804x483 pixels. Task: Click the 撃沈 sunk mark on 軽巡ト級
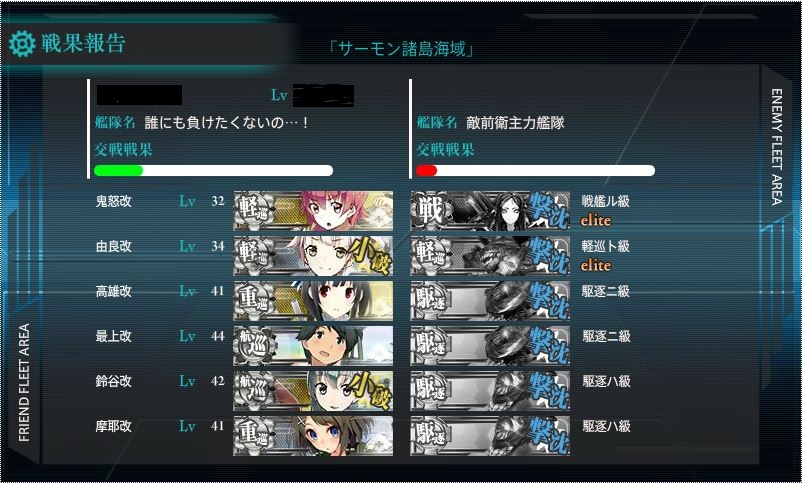pos(549,256)
